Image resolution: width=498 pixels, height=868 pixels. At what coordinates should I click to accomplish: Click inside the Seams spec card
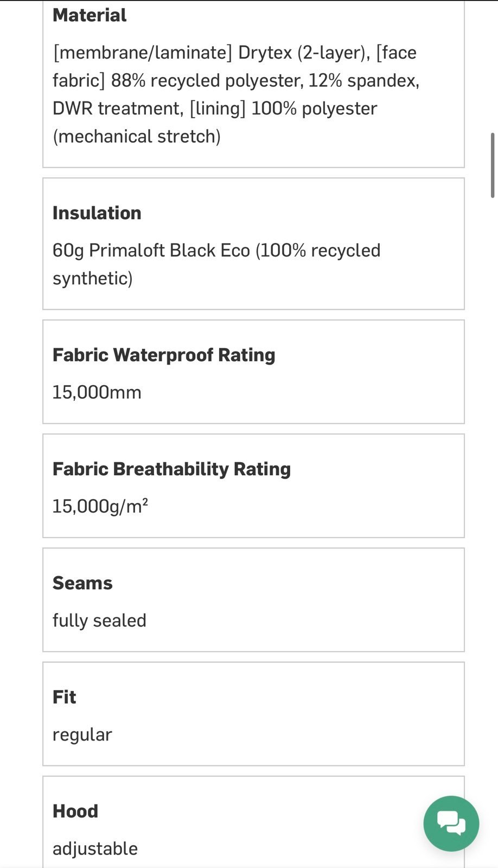pos(253,600)
